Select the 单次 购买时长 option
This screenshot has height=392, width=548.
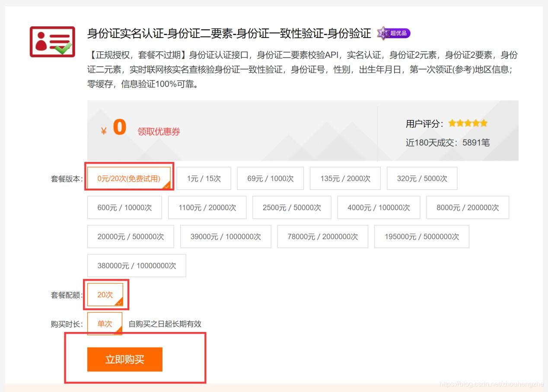104,323
